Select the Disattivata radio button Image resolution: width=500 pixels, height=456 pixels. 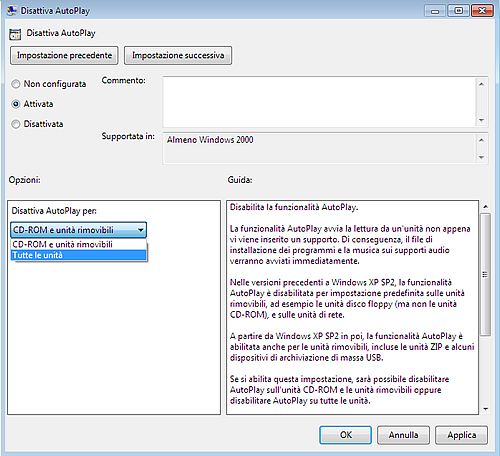(x=16, y=124)
